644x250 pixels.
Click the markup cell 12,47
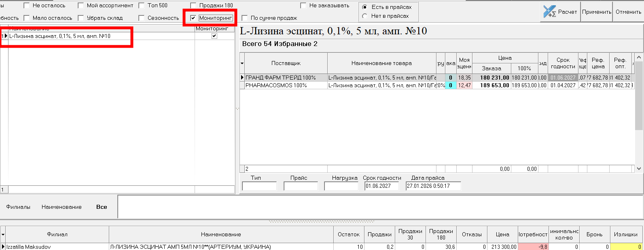464,85
